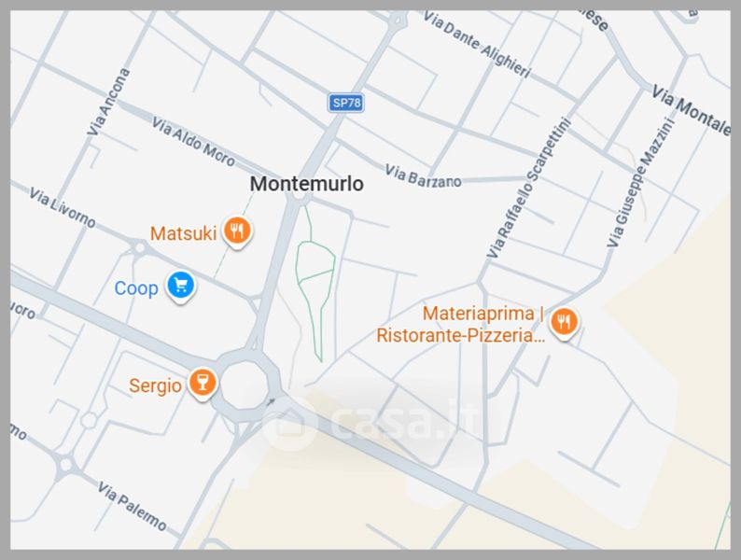Click the Materiaprima restaurant pin icon
The height and width of the screenshot is (560, 741).
pos(564,323)
